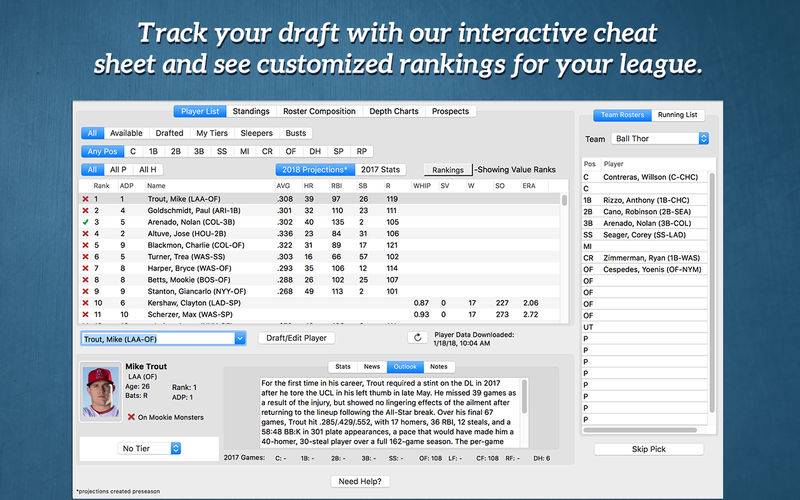This screenshot has height=500, width=800.
Task: Filter by Available players
Action: [x=126, y=133]
